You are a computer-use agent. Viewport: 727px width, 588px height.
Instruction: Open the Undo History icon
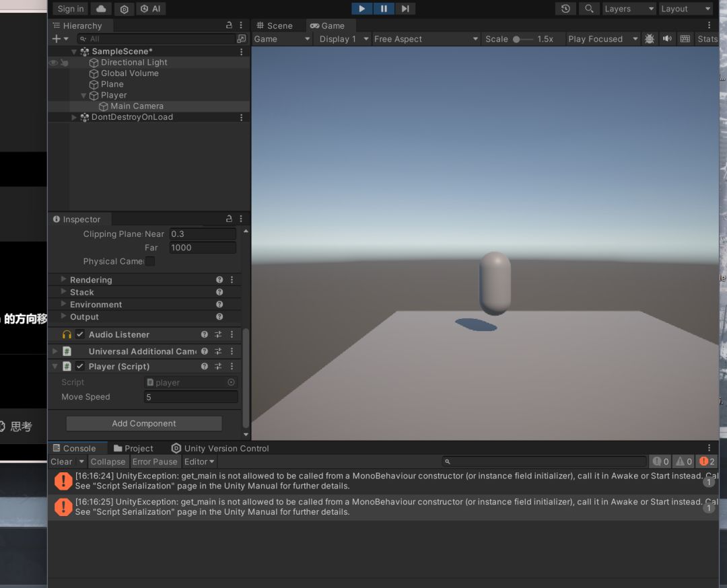coord(565,9)
